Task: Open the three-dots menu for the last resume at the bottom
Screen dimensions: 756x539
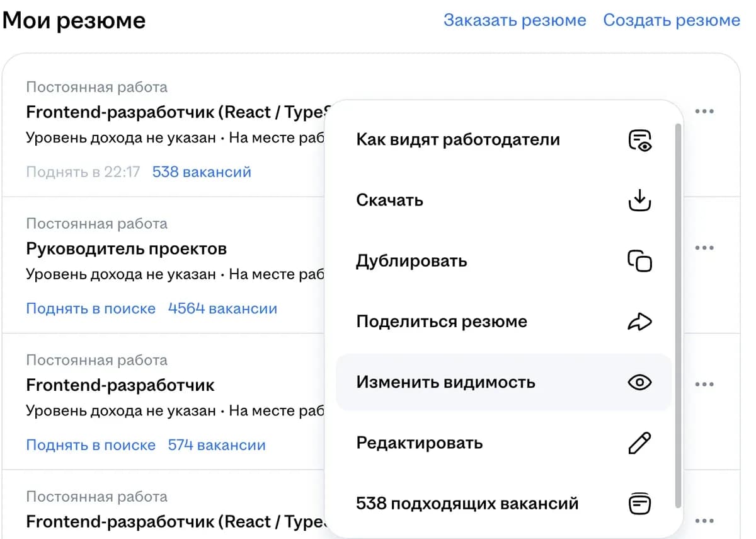Action: tap(704, 521)
